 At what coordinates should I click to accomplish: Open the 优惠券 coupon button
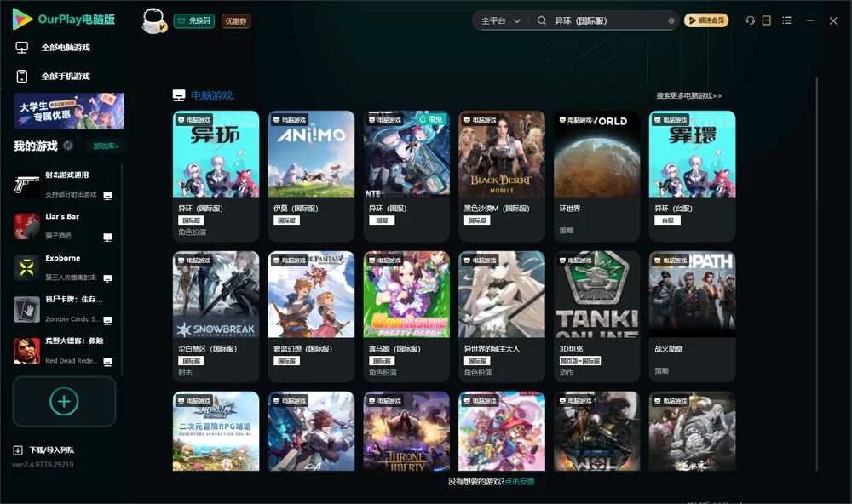pyautogui.click(x=236, y=20)
